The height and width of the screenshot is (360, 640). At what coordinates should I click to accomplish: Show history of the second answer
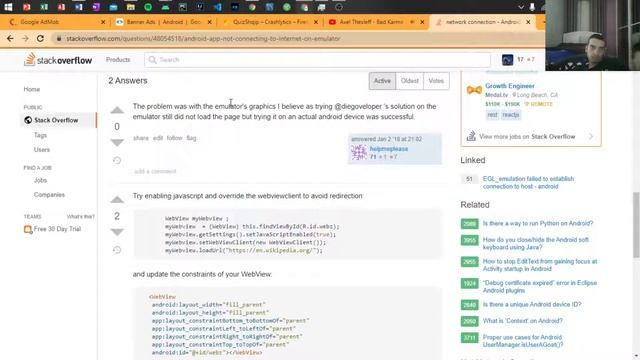pyautogui.click(x=117, y=250)
